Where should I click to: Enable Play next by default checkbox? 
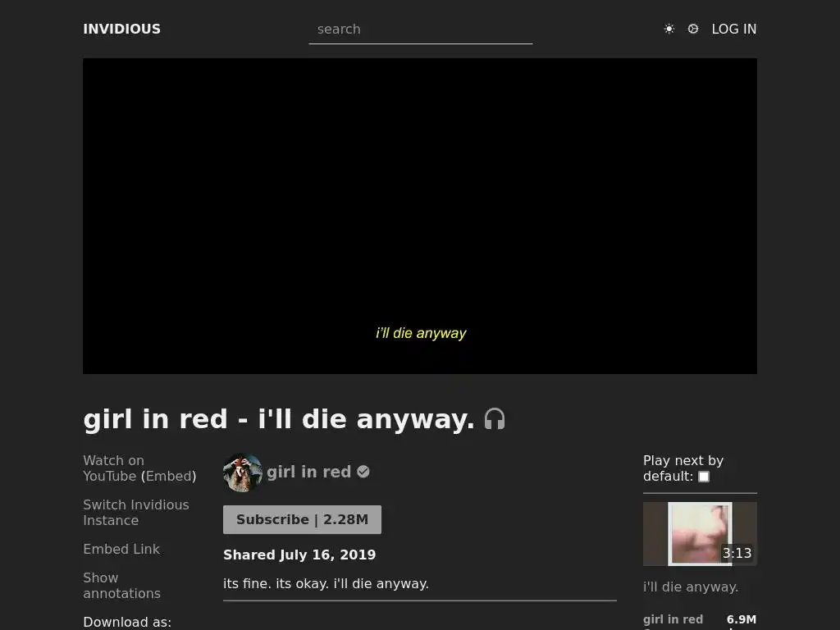point(703,477)
